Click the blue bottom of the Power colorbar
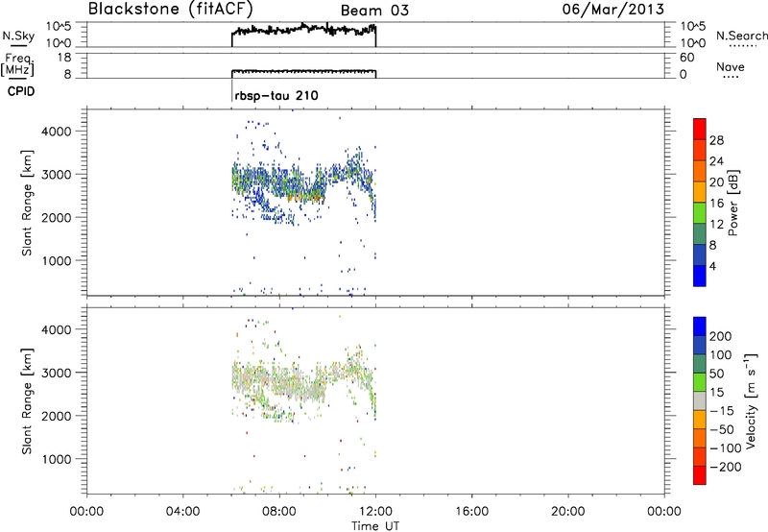The width and height of the screenshot is (768, 532). (x=700, y=276)
